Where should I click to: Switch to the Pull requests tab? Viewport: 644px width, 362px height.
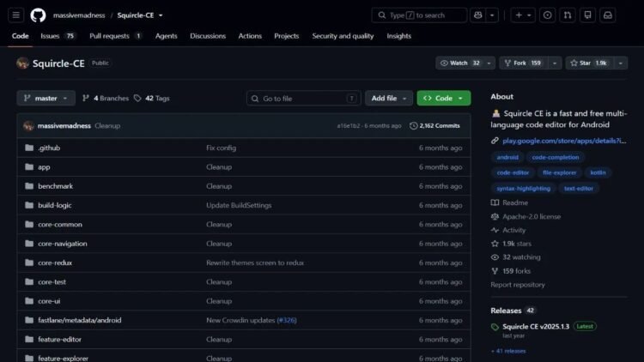pos(115,36)
